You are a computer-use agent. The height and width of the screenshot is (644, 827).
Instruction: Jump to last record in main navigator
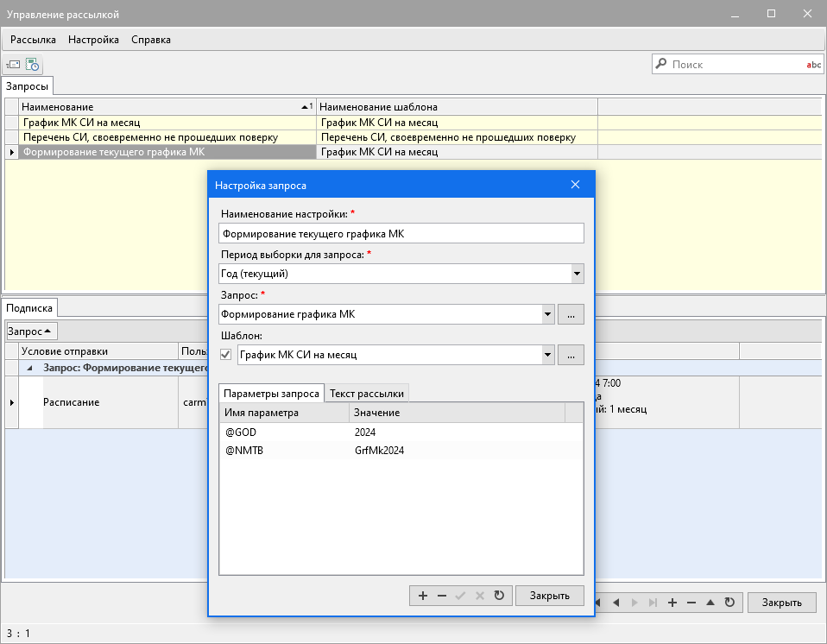(653, 603)
